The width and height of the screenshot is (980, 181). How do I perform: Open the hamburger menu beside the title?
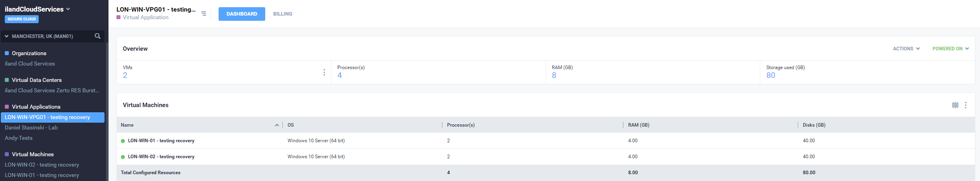203,14
